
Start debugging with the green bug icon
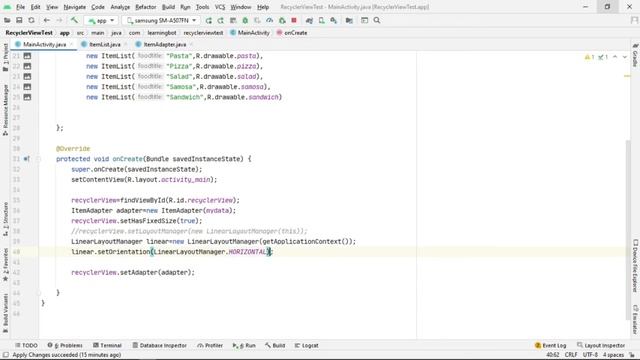(245, 20)
